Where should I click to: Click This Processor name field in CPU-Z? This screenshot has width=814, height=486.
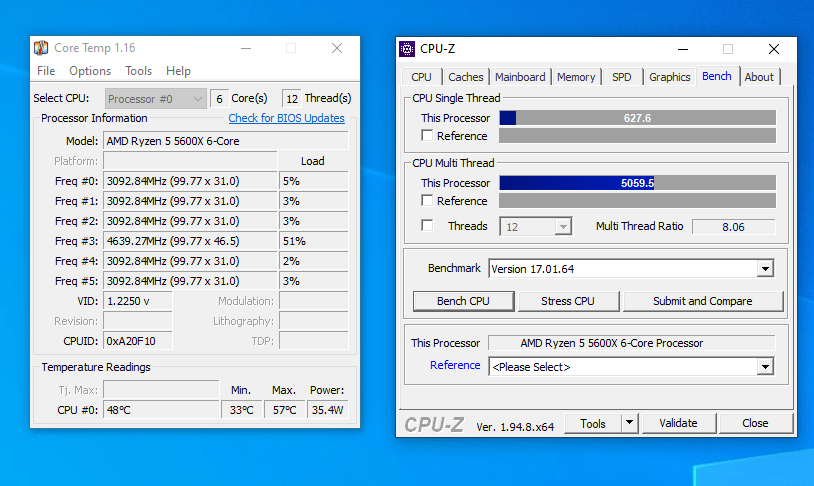click(631, 343)
